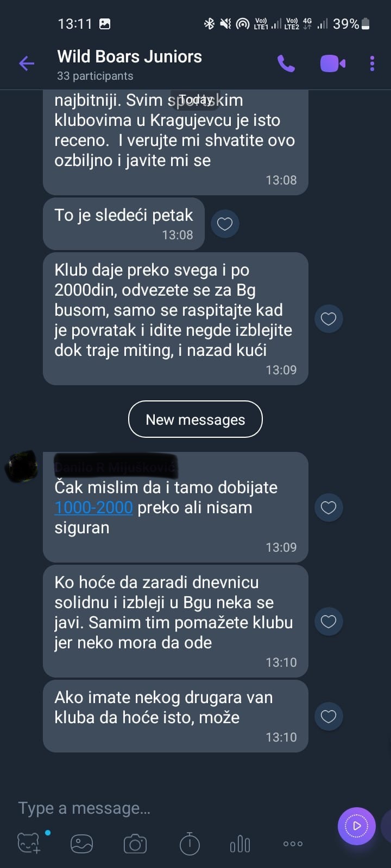Screen dimensions: 391x868
Task: Start a voice call with the group
Action: pos(286,63)
